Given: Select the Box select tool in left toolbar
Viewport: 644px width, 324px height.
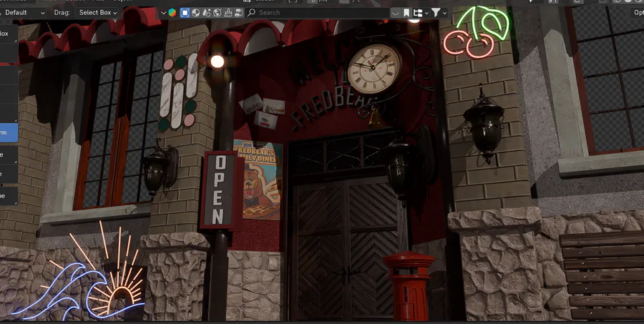Looking at the screenshot, I should 8,34.
